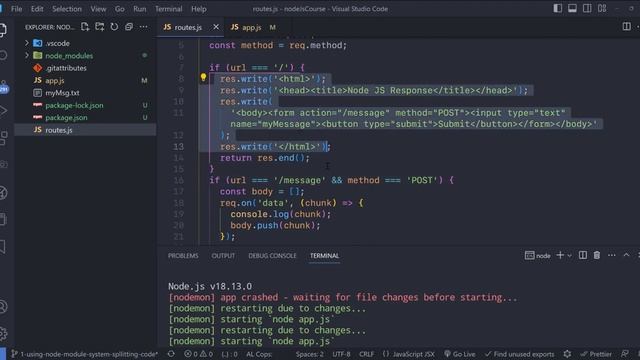Open package.json in Explorer
640x360 pixels.
(85, 118)
